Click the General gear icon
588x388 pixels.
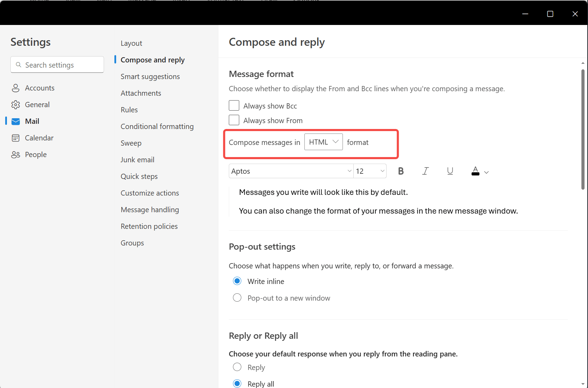16,105
